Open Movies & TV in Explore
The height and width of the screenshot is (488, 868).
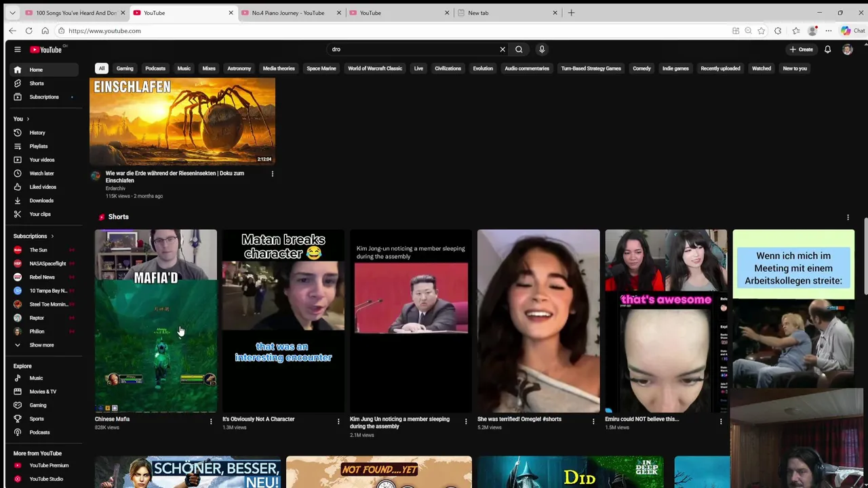pyautogui.click(x=45, y=392)
